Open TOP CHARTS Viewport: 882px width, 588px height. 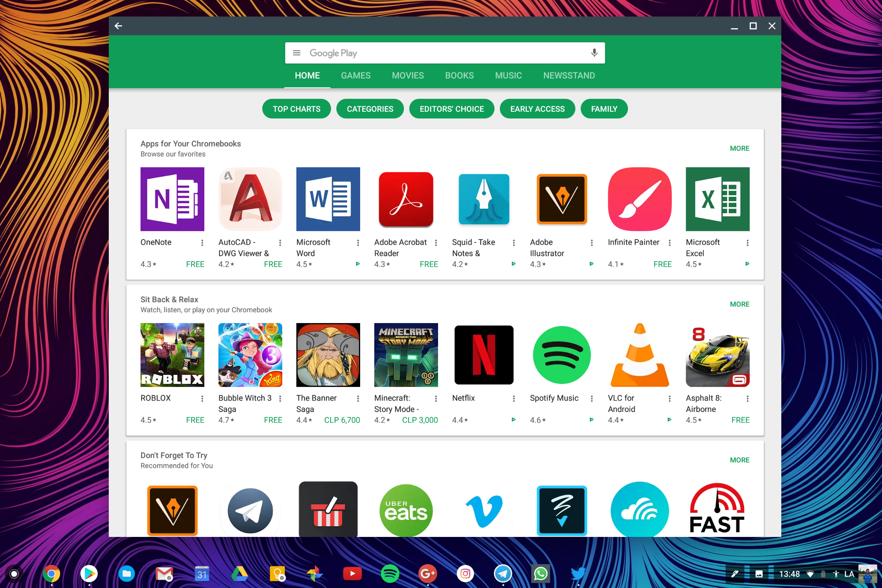click(x=296, y=109)
